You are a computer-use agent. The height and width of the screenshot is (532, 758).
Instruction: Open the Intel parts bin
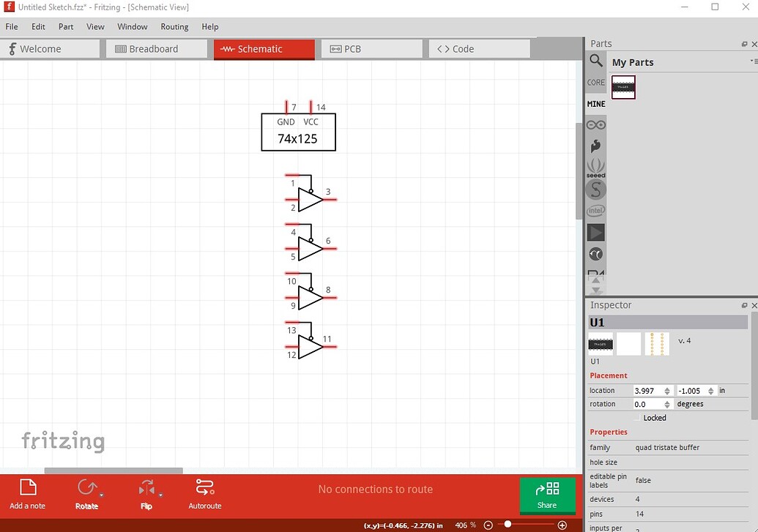click(595, 211)
